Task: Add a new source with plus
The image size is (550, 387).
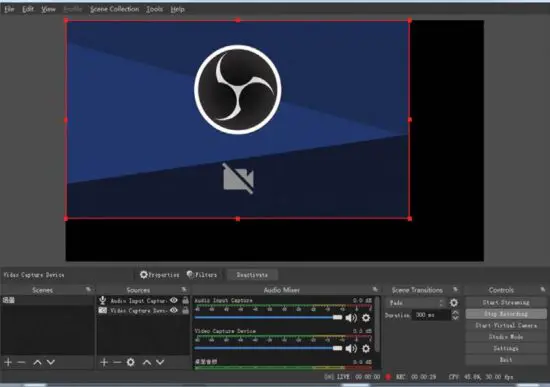Action: coord(104,362)
